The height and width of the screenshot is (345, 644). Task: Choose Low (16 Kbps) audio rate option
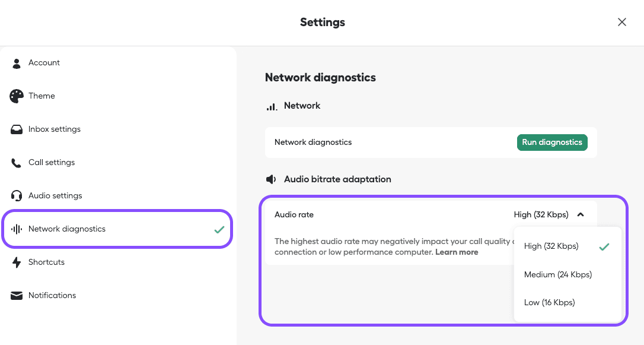tap(549, 302)
